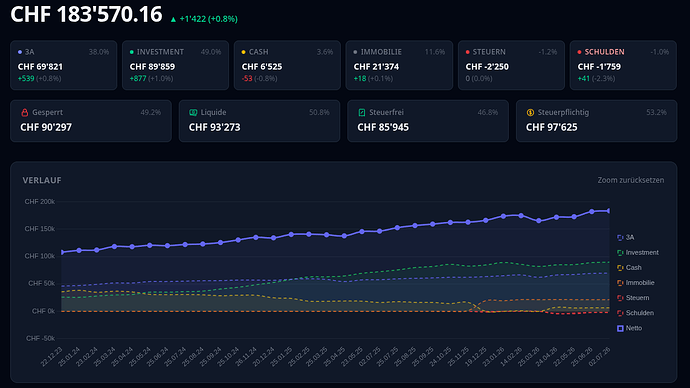The height and width of the screenshot is (388, 690).
Task: Toggle Investment series in chart legend
Action: pyautogui.click(x=638, y=253)
